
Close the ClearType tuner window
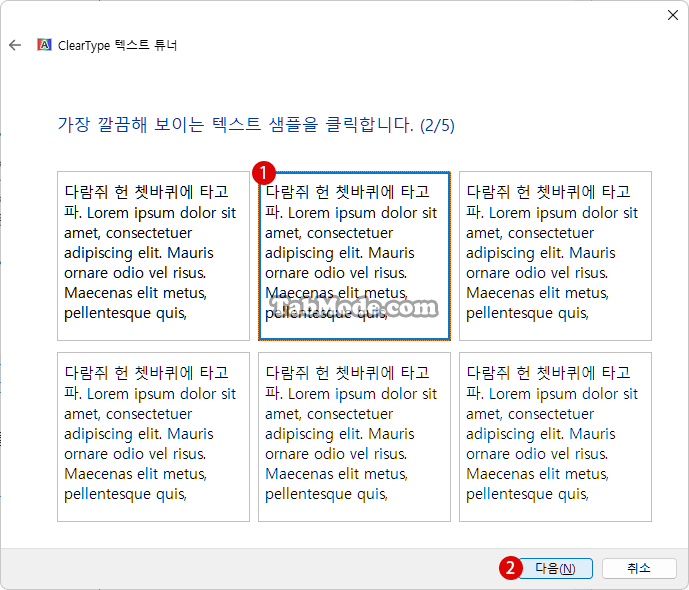click(x=672, y=15)
